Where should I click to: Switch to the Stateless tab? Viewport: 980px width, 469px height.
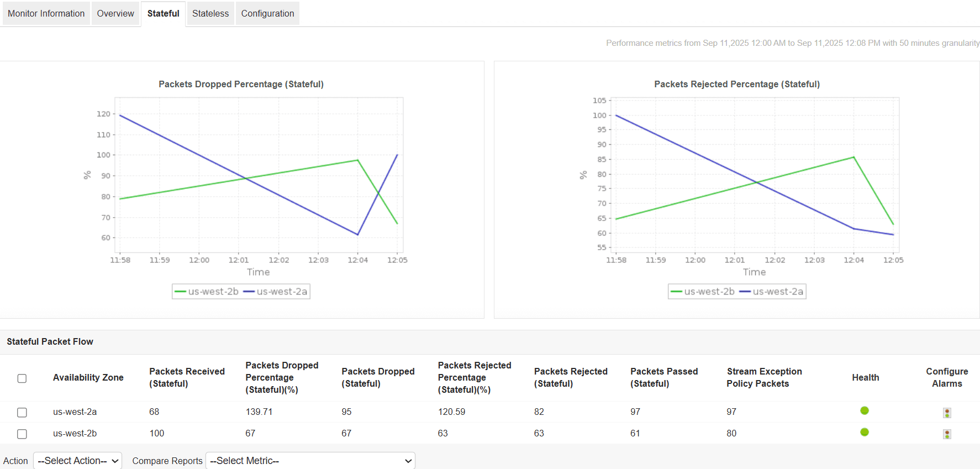pyautogui.click(x=210, y=13)
